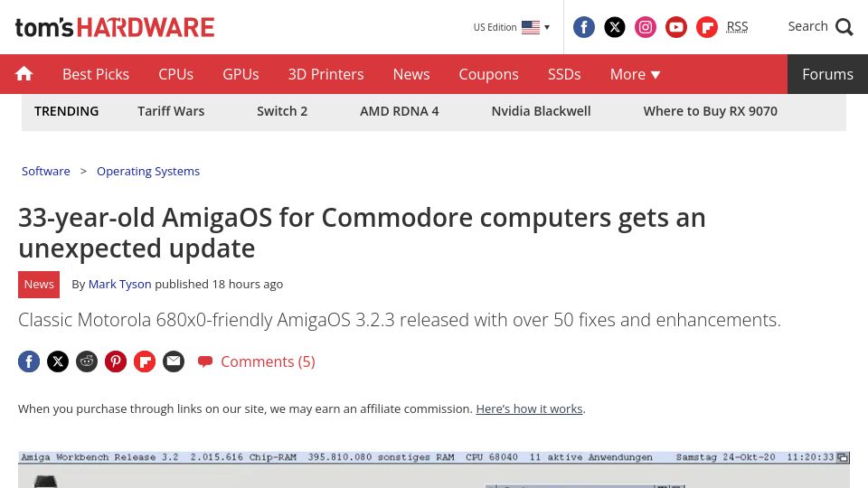Share article on Facebook
Viewport: 868px width, 488px height.
pos(29,361)
